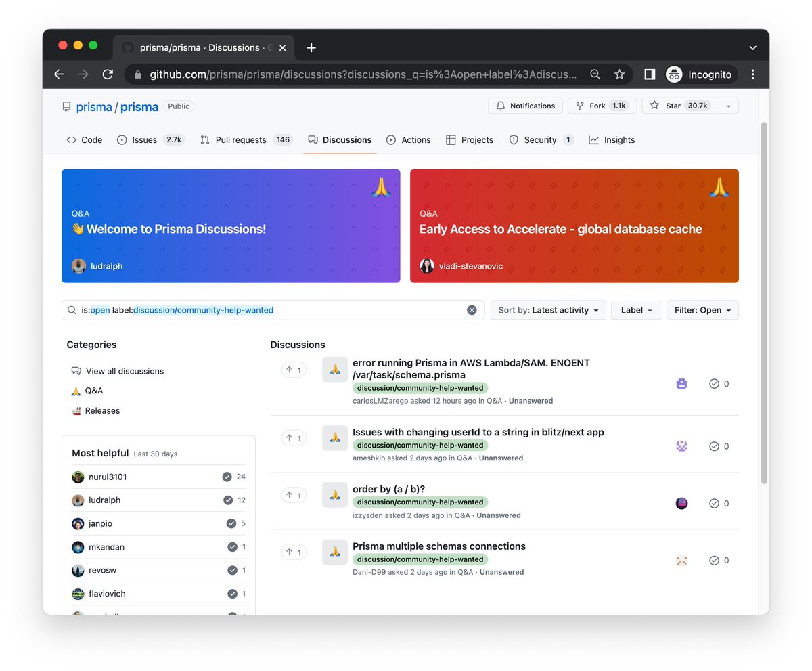Upvote the AWS Lambda ENOENT discussion
Screen dimensions: 812x671
(294, 370)
